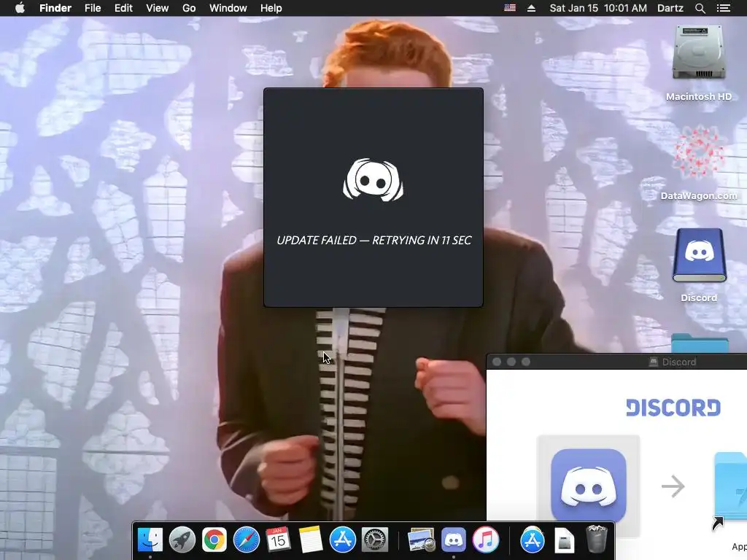Image resolution: width=747 pixels, height=560 pixels.
Task: Open Notes from the Dock
Action: pyautogui.click(x=311, y=540)
